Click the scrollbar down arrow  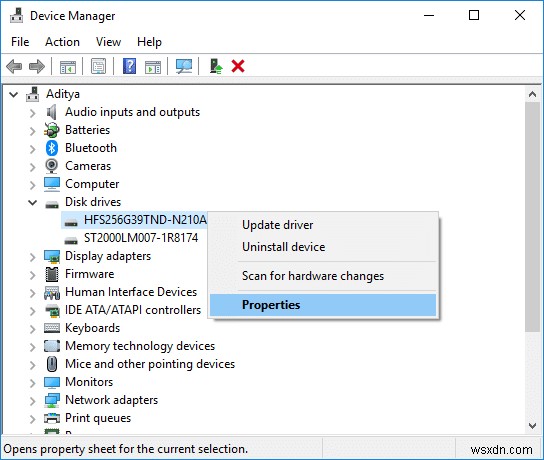point(533,425)
